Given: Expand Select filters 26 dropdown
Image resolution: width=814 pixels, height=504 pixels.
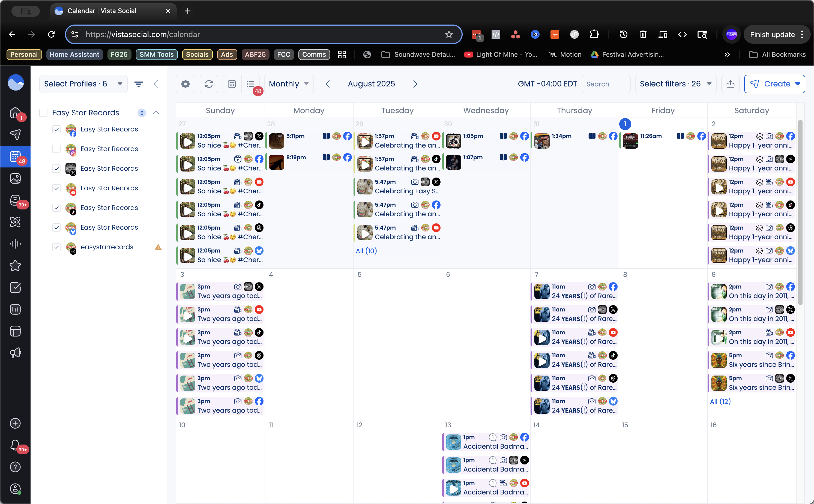Looking at the screenshot, I should [675, 84].
